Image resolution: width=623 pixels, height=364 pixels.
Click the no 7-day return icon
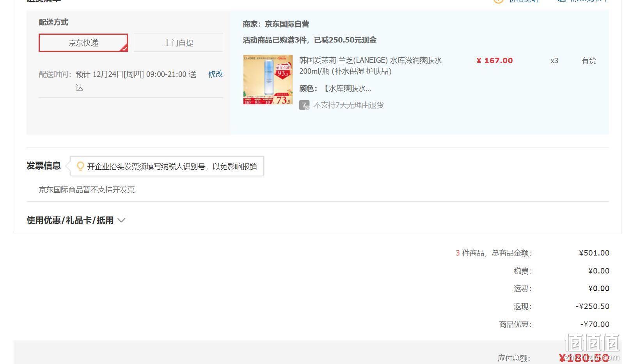click(x=304, y=105)
